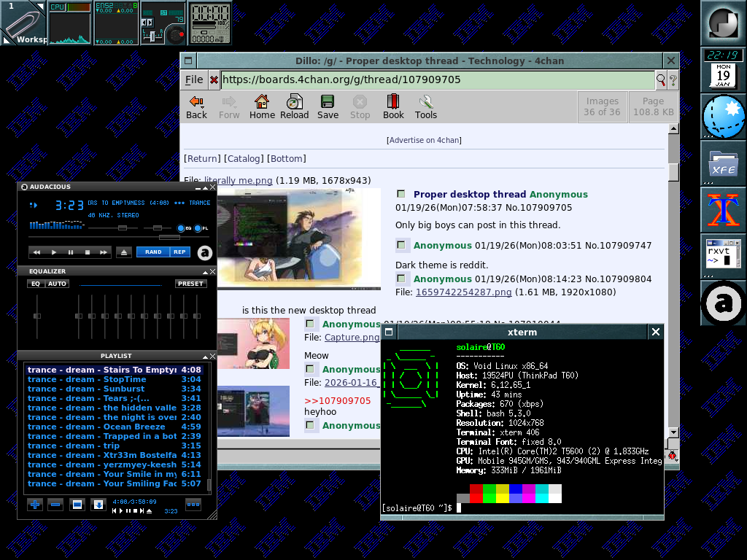Select playlist track trance - dream - trip

[115, 446]
